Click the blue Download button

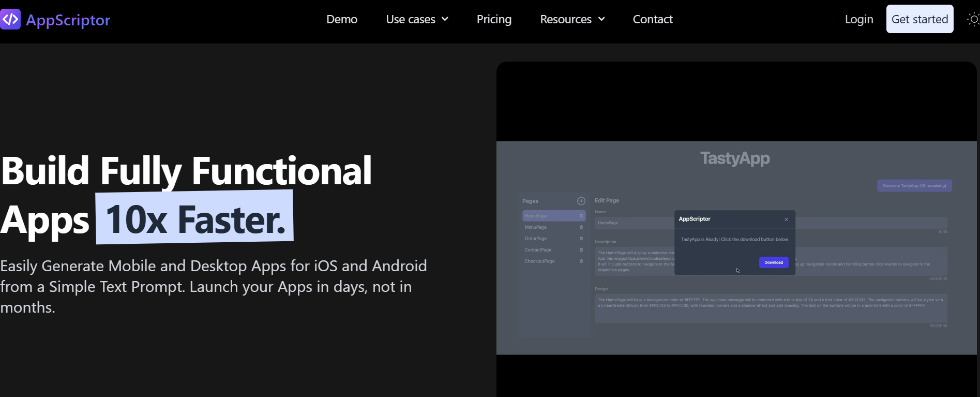click(774, 262)
